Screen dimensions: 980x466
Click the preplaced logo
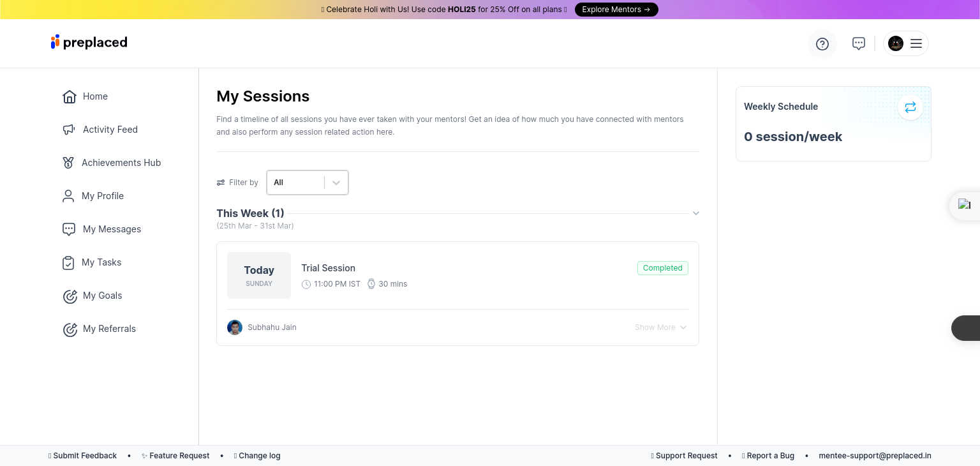pyautogui.click(x=89, y=43)
